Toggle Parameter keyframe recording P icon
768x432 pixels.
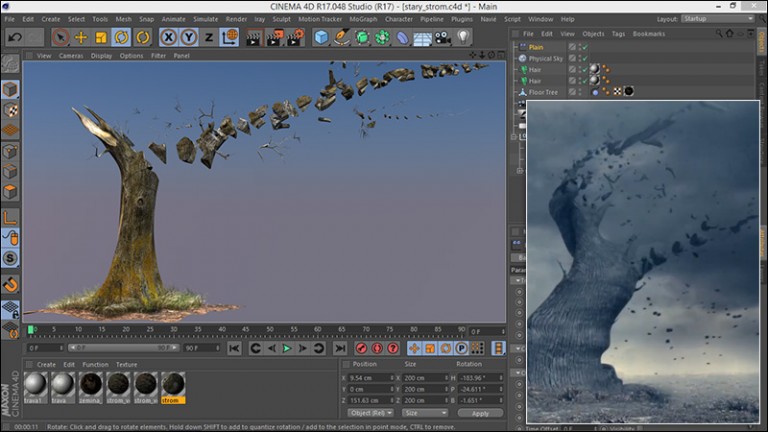point(461,348)
